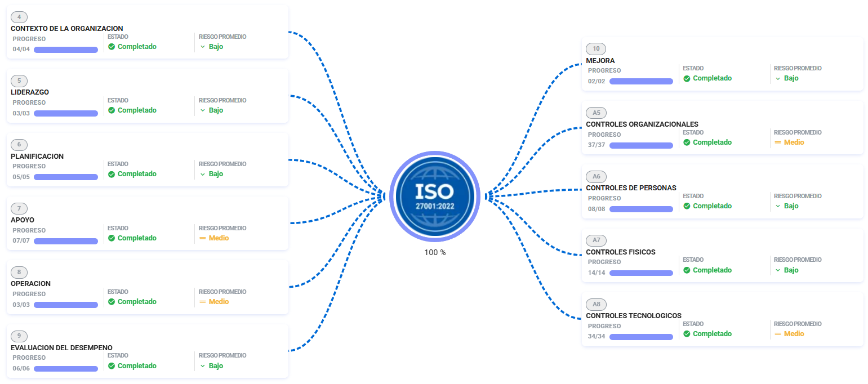Viewport: 868px width, 384px height.
Task: Click the Completado status text in Liderazgo card
Action: click(x=137, y=110)
